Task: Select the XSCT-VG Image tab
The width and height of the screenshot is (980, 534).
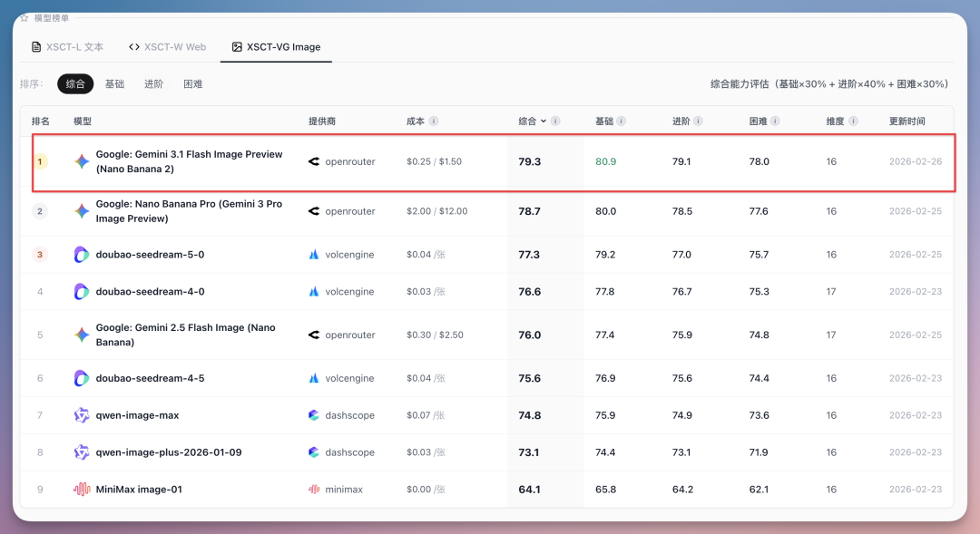Action: coord(276,47)
